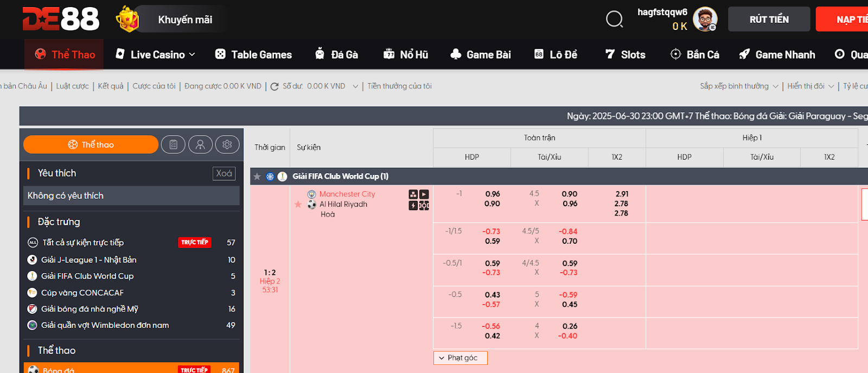Image resolution: width=868 pixels, height=373 pixels.
Task: Open Sắp xếp bình thường sorting dropdown
Action: (x=739, y=86)
